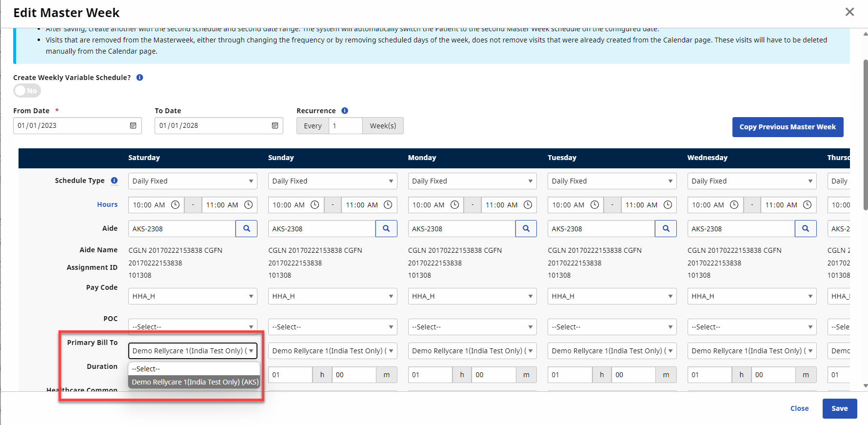Click info icon beside Schedule Type
868x425 pixels.
(x=114, y=181)
